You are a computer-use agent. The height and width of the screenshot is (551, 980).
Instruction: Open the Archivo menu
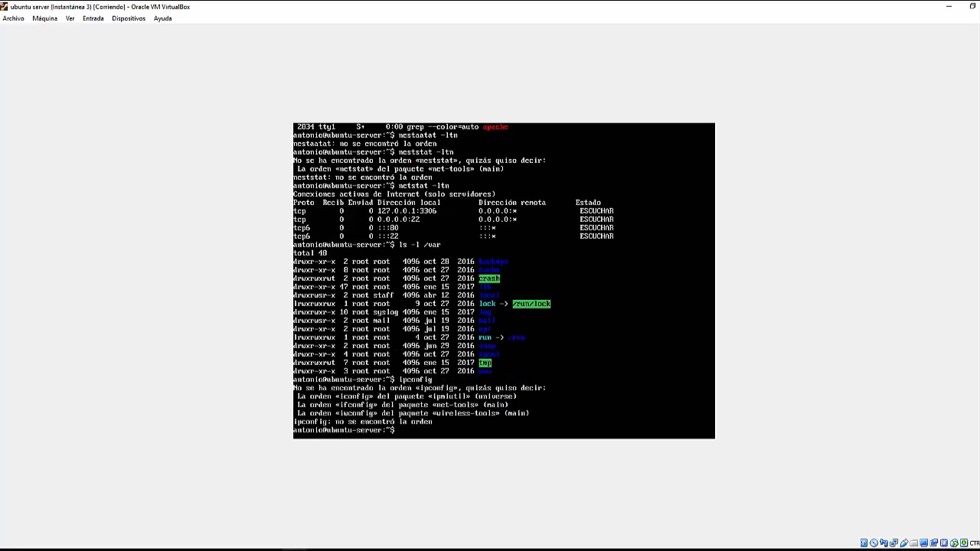[13, 18]
